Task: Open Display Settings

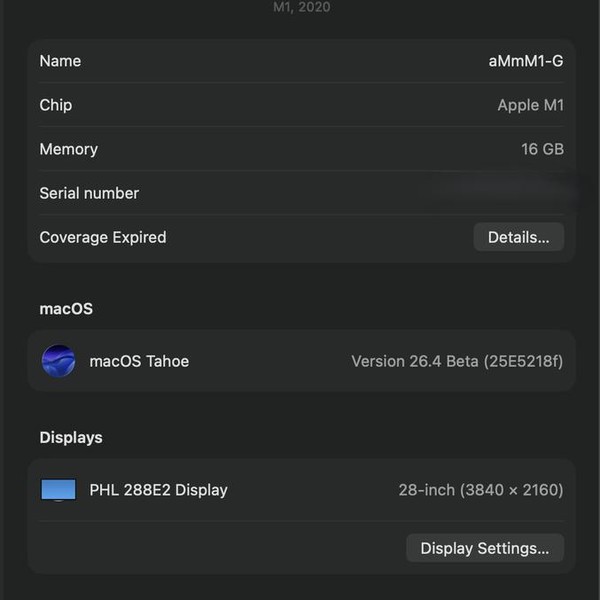Action: coord(484,548)
